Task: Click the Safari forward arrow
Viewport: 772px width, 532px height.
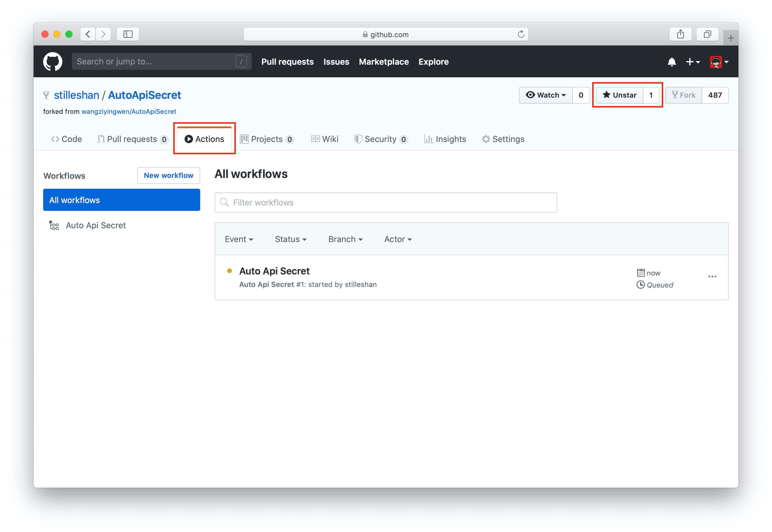Action: (x=103, y=34)
